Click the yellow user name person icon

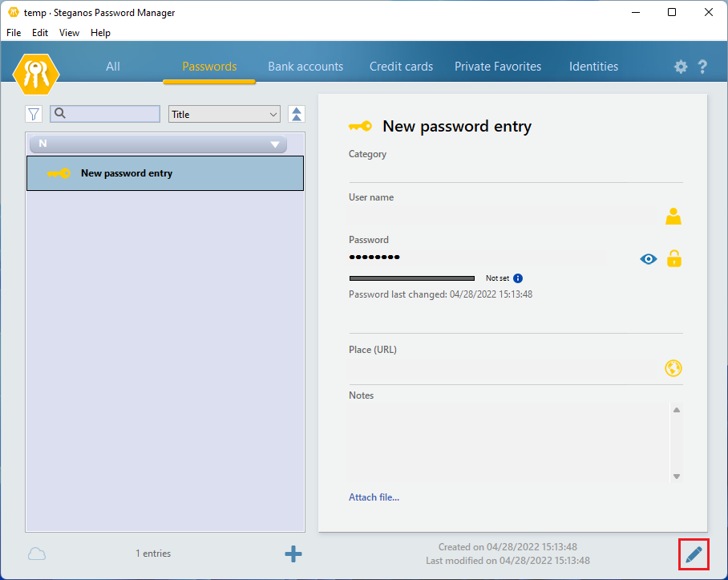coord(673,216)
